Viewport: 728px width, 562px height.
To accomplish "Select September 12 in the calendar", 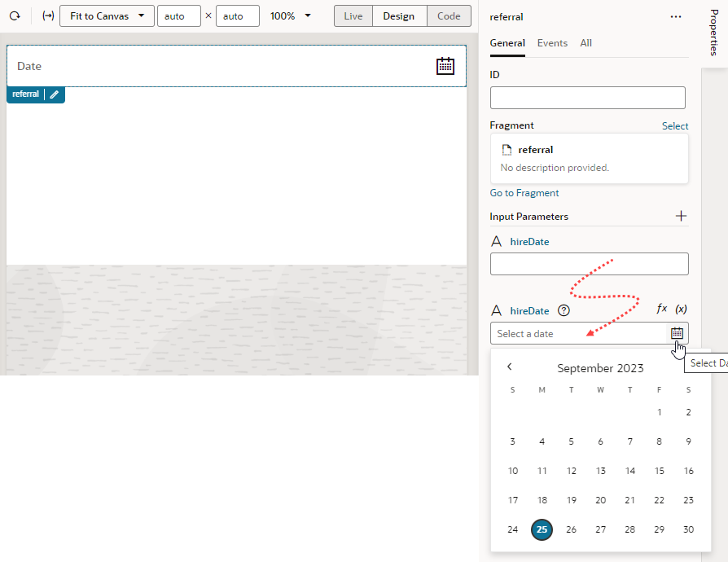I will [x=572, y=471].
